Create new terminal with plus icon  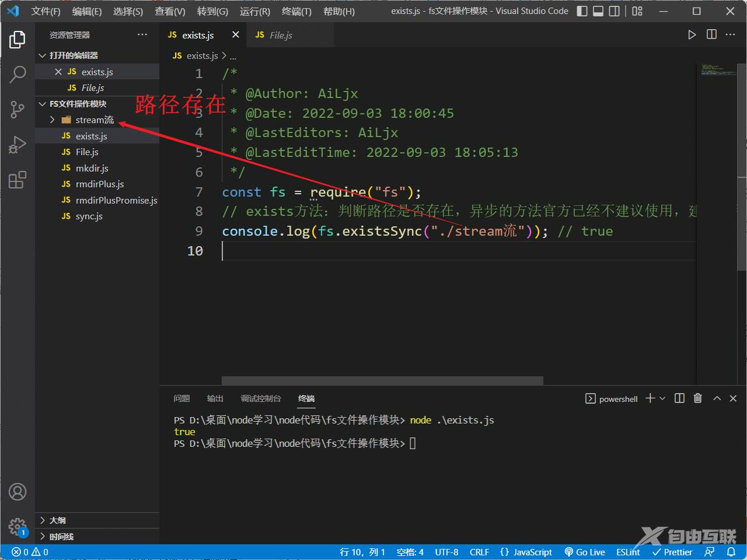(x=650, y=398)
